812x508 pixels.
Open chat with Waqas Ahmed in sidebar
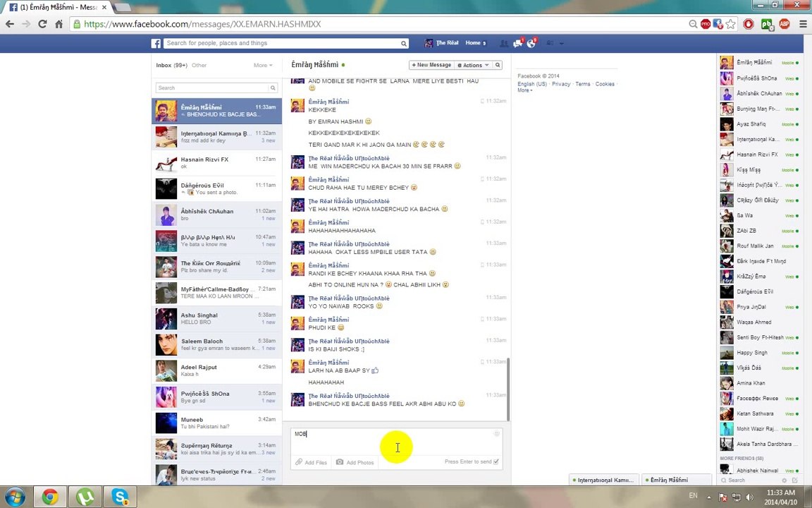pyautogui.click(x=759, y=322)
